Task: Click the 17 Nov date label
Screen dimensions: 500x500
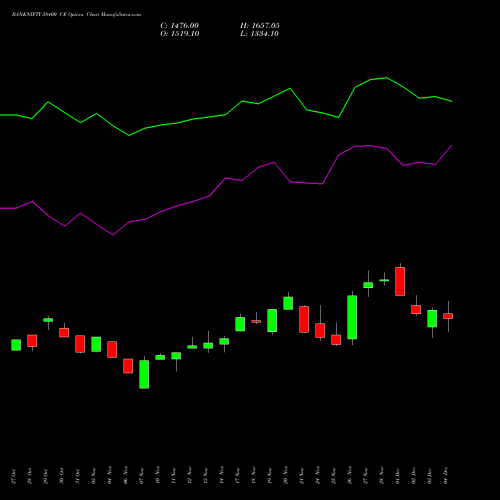Action: pyautogui.click(x=238, y=476)
